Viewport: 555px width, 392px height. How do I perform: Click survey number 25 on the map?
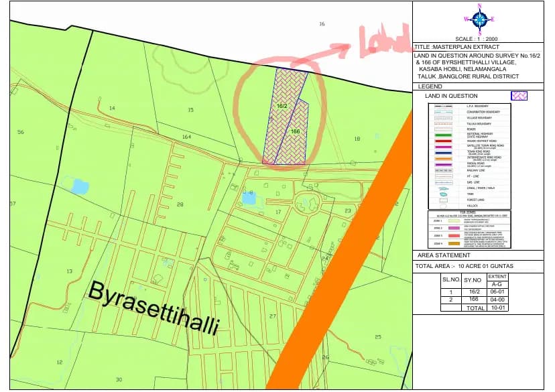pyautogui.click(x=378, y=337)
